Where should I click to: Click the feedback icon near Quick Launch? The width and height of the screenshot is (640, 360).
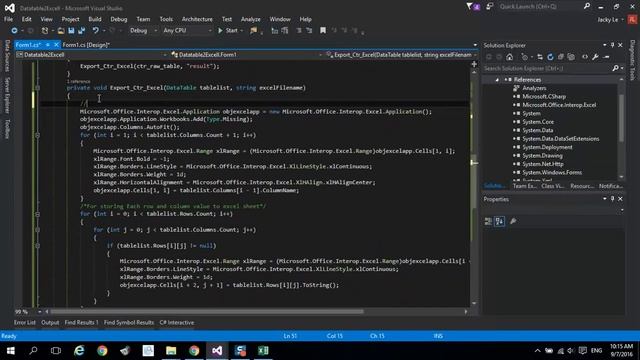tap(489, 7)
